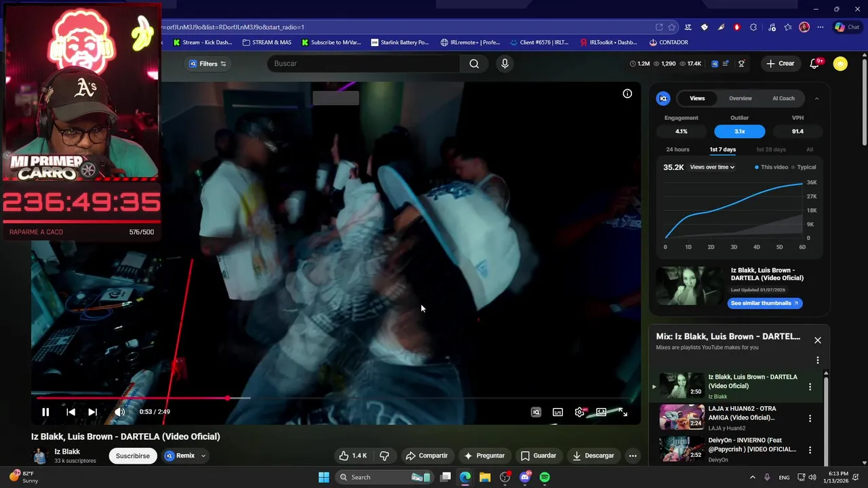Open CONTADOR bookmark

click(669, 42)
